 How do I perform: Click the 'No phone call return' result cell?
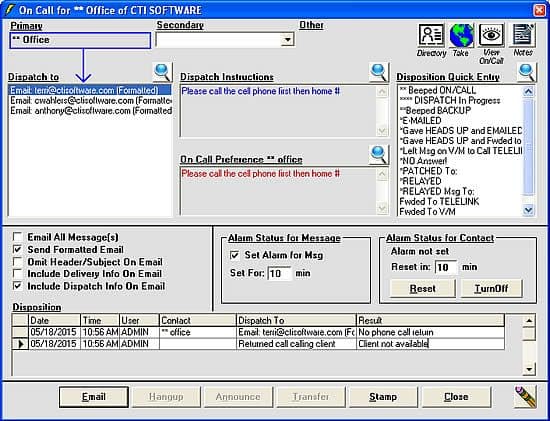(x=430, y=332)
